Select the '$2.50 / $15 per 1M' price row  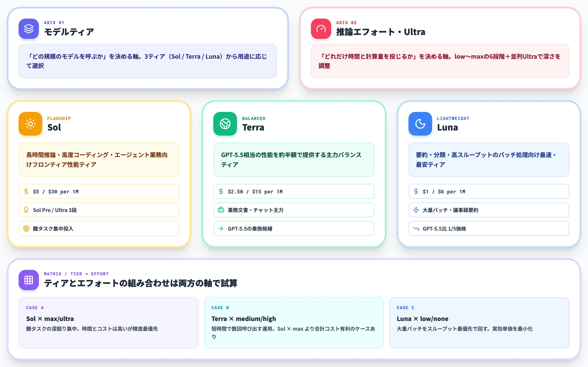(x=294, y=192)
